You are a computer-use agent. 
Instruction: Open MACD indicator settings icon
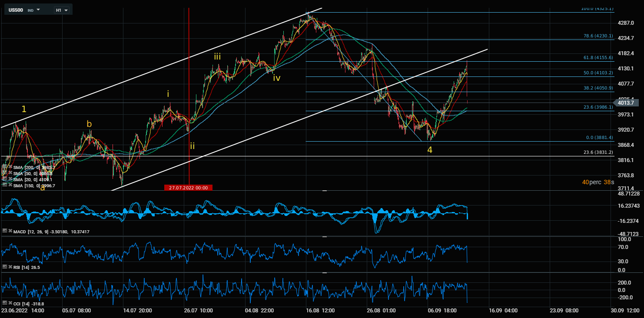pos(5,232)
